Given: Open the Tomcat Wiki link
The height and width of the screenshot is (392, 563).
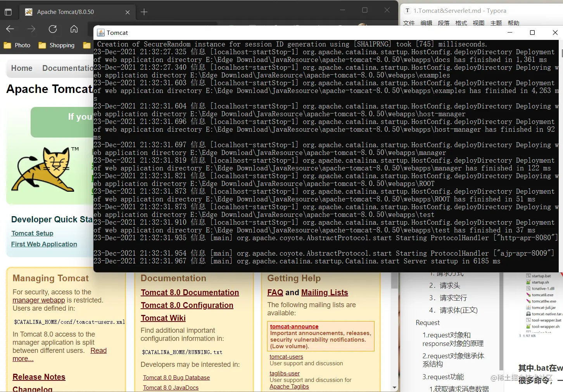Looking at the screenshot, I should point(163,318).
